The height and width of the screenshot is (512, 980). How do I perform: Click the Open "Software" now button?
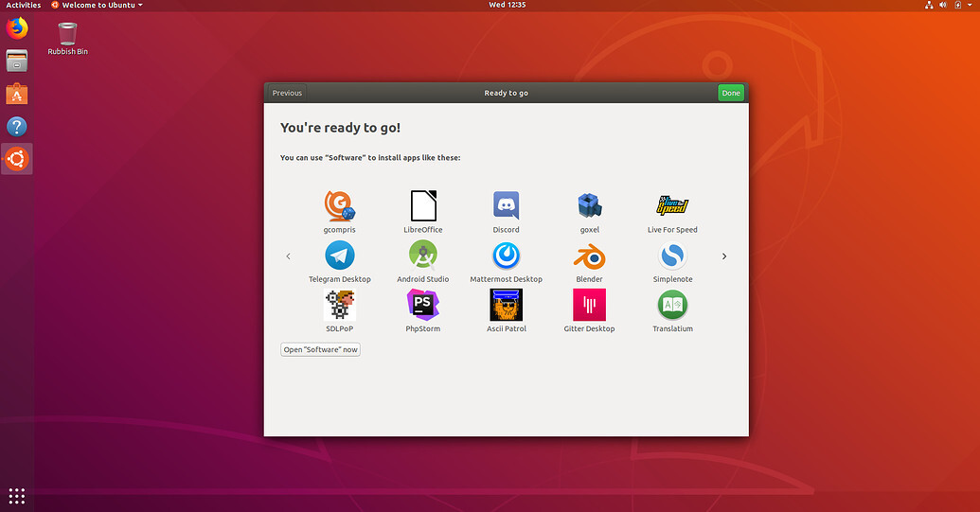(320, 349)
